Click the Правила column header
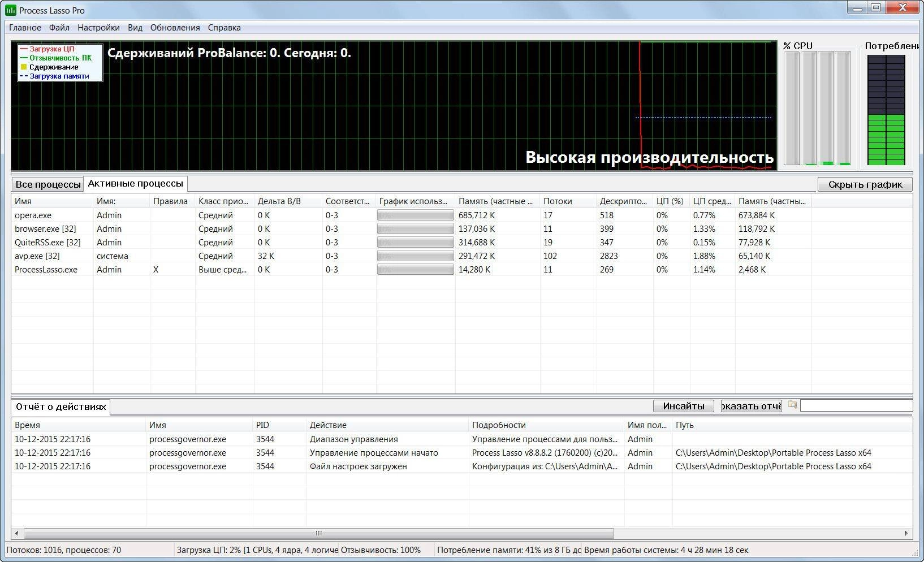The image size is (924, 562). (172, 201)
